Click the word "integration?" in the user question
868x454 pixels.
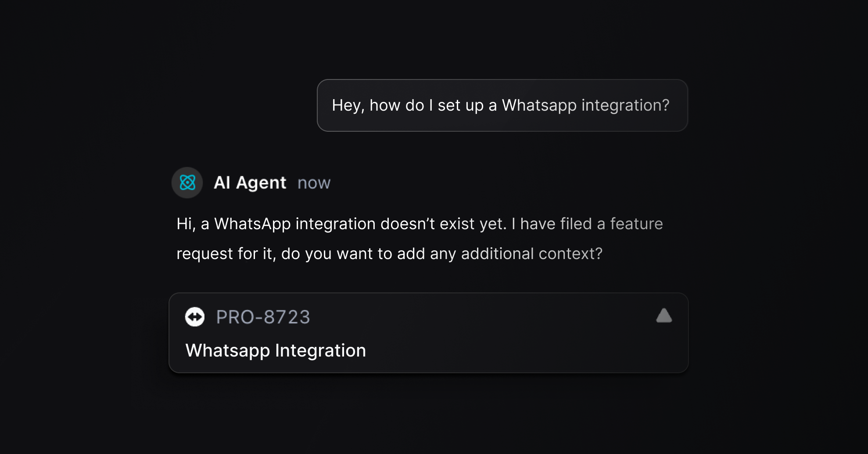[625, 105]
